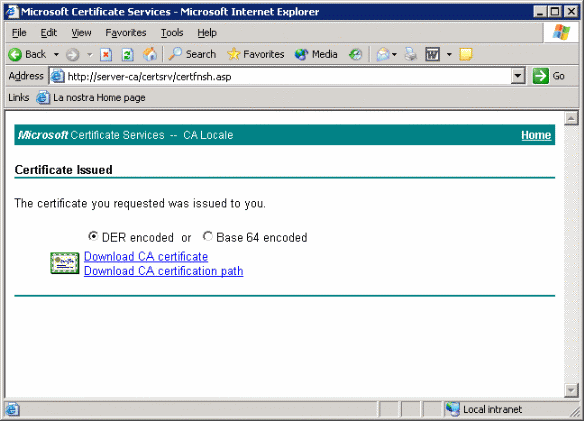The image size is (584, 421).
Task: Click the Back arrow icon
Action: (15, 55)
